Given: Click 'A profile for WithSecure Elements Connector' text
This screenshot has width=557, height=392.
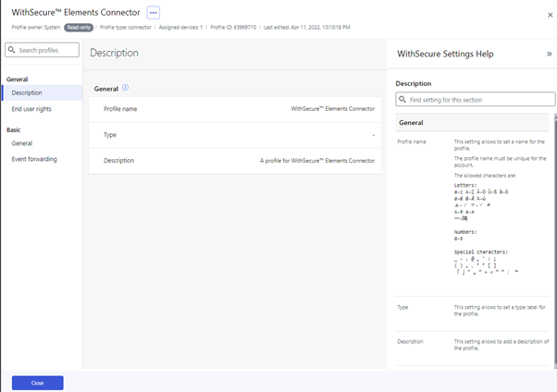Looking at the screenshot, I should click(317, 161).
